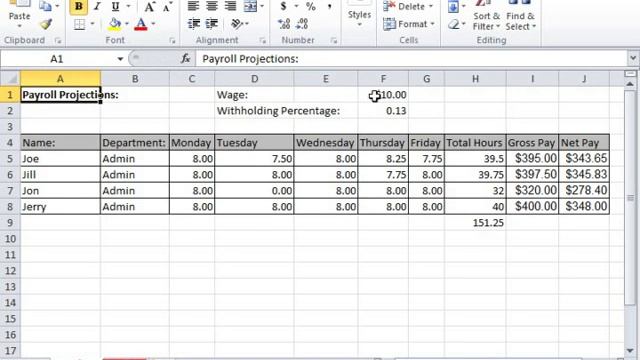640x360 pixels.
Task: Click the Decrease Decimal icon
Action: [x=302, y=24]
